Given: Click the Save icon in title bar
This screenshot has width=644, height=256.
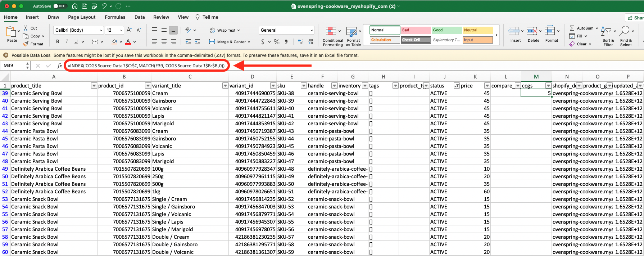Looking at the screenshot, I should pos(84,6).
